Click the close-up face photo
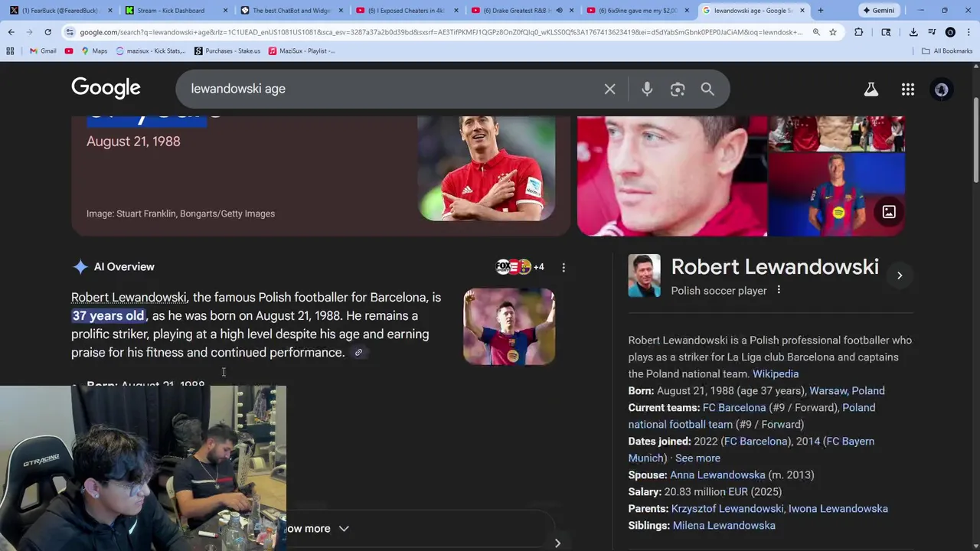The width and height of the screenshot is (980, 551). [x=671, y=176]
